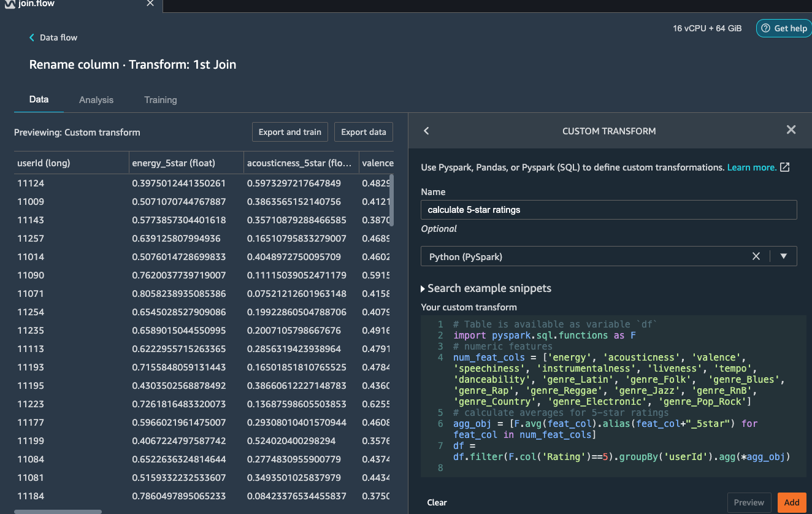Screen dimensions: 812x514
Task: Click the join.flow file icon
Action: point(10,4)
